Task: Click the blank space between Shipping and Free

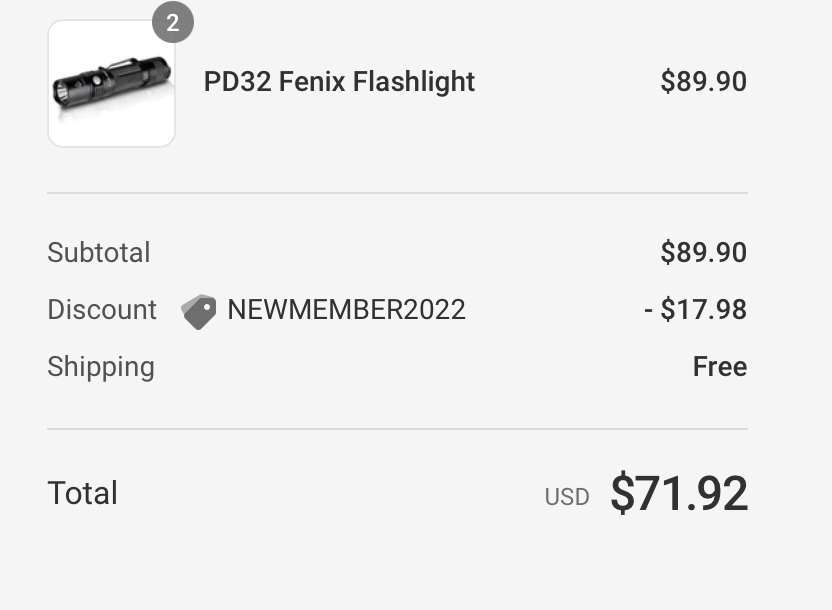Action: (x=420, y=367)
